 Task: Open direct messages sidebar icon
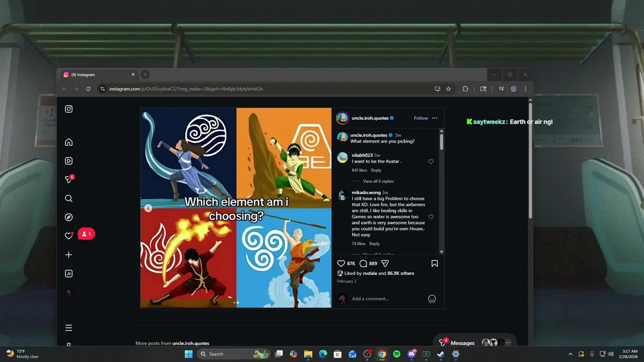69,179
